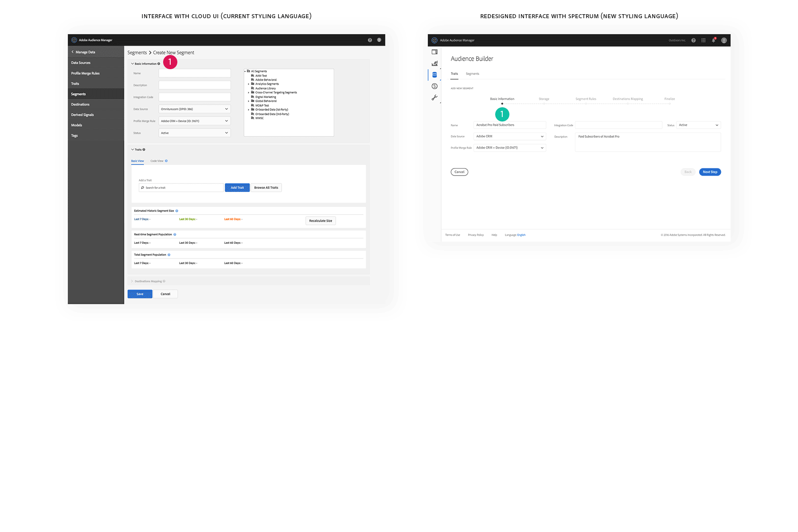Click the Search for a trait field
This screenshot has height=532, width=798.
181,188
